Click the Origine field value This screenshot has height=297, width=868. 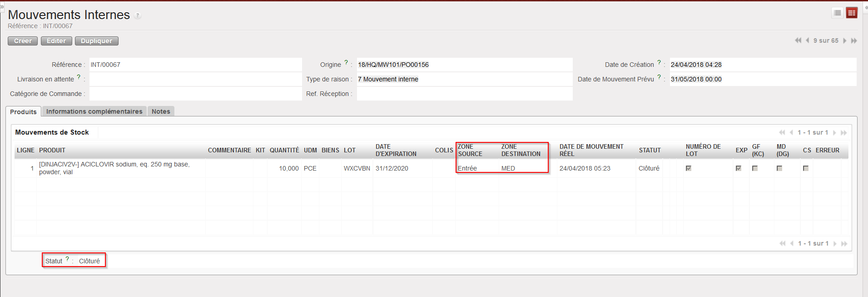tap(393, 65)
